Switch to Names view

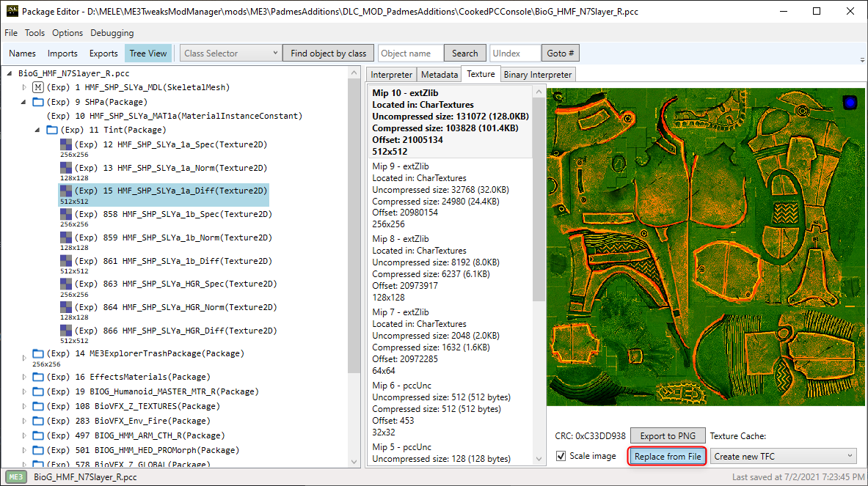point(22,53)
